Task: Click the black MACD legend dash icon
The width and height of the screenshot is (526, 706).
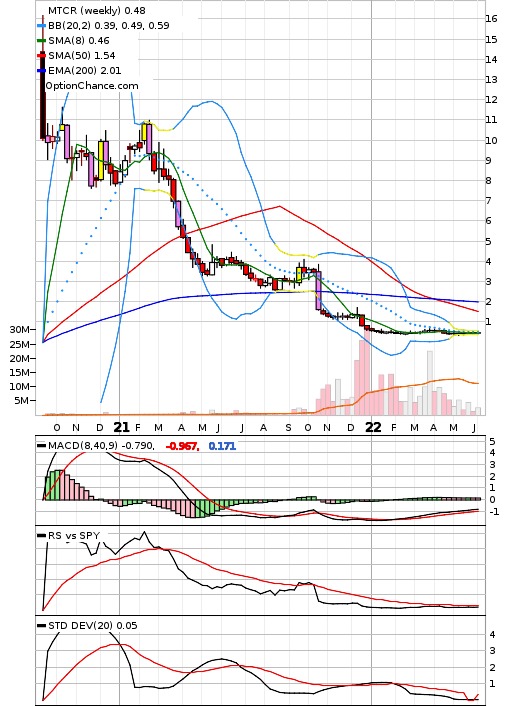Action: [41, 446]
